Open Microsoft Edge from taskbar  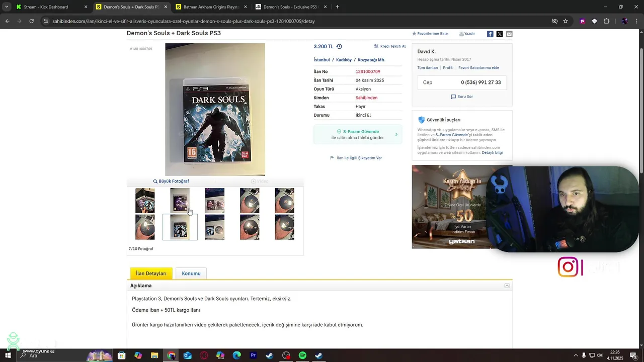tap(236, 355)
